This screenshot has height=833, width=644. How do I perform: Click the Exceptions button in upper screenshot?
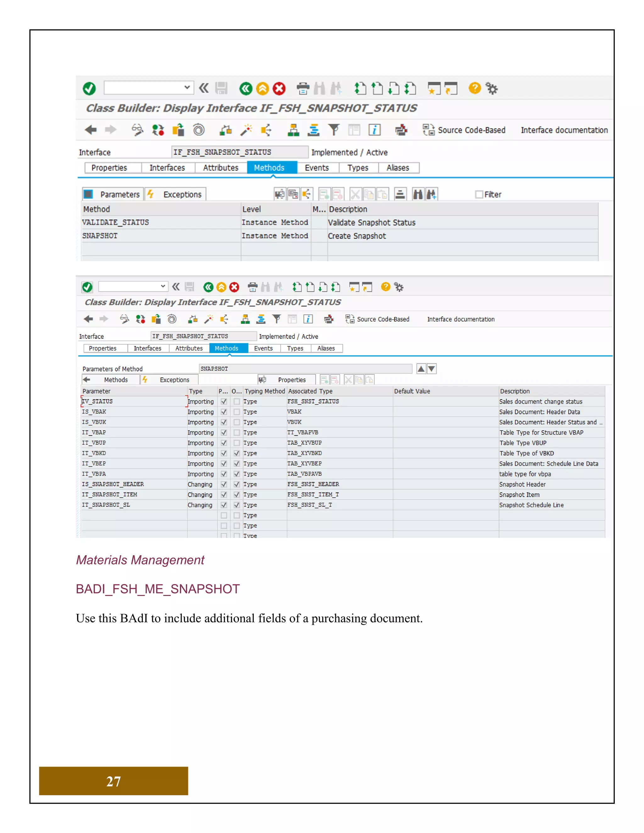pyautogui.click(x=175, y=194)
